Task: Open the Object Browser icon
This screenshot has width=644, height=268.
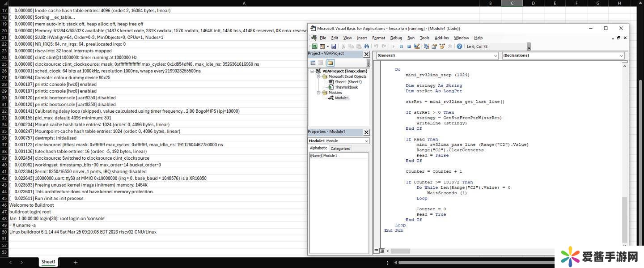Action: [x=442, y=47]
